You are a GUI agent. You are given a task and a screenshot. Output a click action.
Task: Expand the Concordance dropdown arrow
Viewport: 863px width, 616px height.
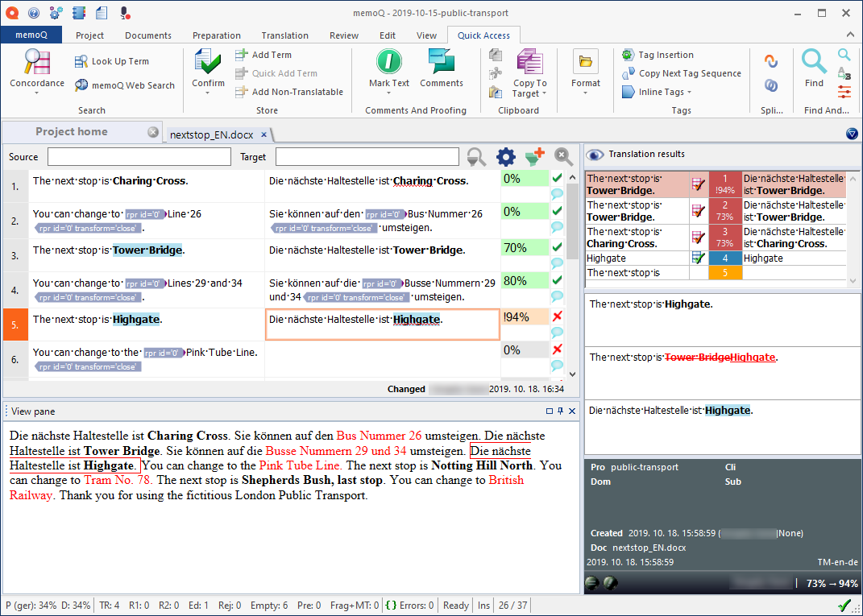37,93
